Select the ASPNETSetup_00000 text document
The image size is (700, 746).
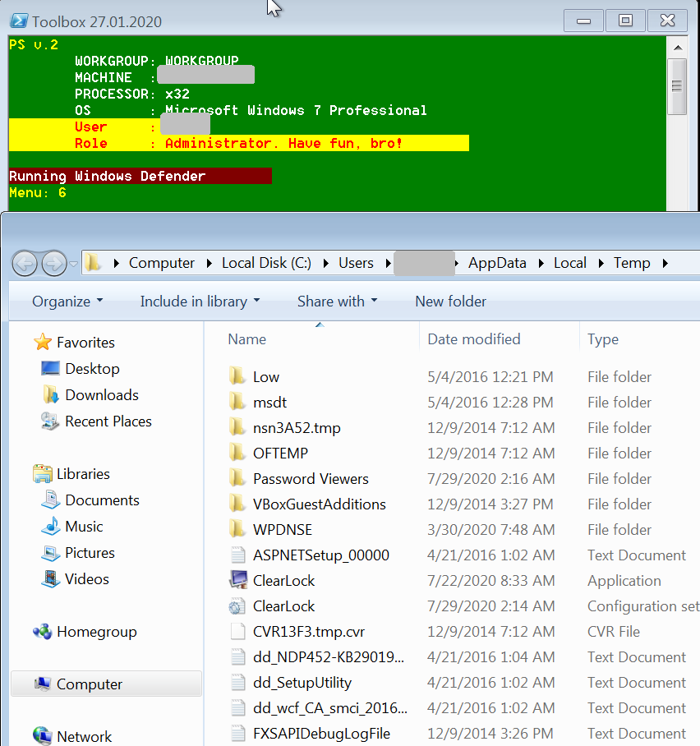[320, 555]
